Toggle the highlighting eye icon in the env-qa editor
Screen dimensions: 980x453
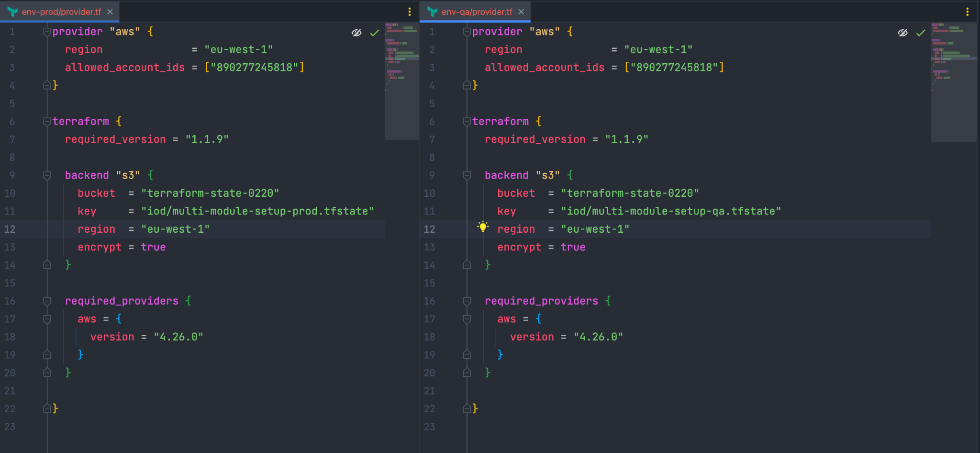pyautogui.click(x=902, y=33)
